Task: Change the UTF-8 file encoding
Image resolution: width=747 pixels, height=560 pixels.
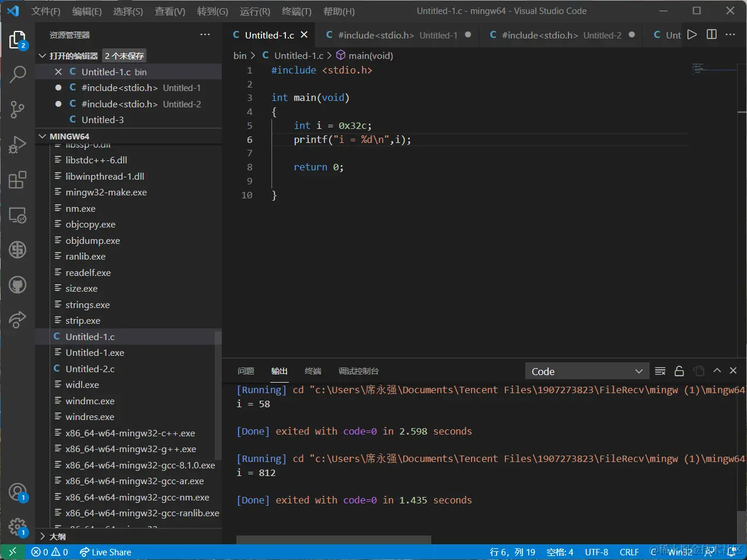Action: click(x=596, y=552)
